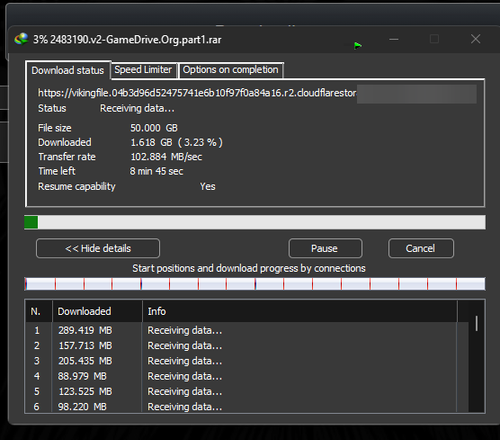Viewport: 500px width, 440px height.
Task: Select connection row with 98.220 MB
Action: point(247,406)
